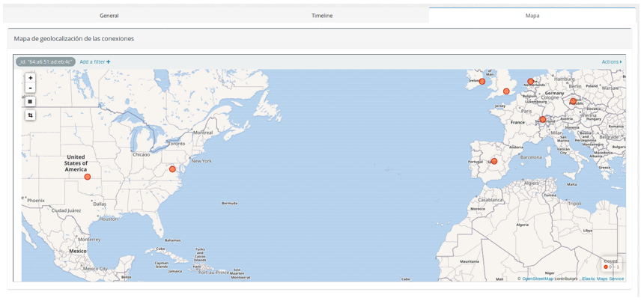Screen dimensions: 644x301
Task: Select the marker over the Netherlands
Action: tap(531, 82)
